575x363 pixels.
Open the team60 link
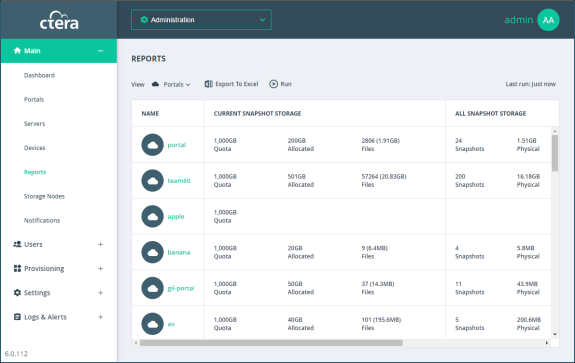(x=179, y=180)
